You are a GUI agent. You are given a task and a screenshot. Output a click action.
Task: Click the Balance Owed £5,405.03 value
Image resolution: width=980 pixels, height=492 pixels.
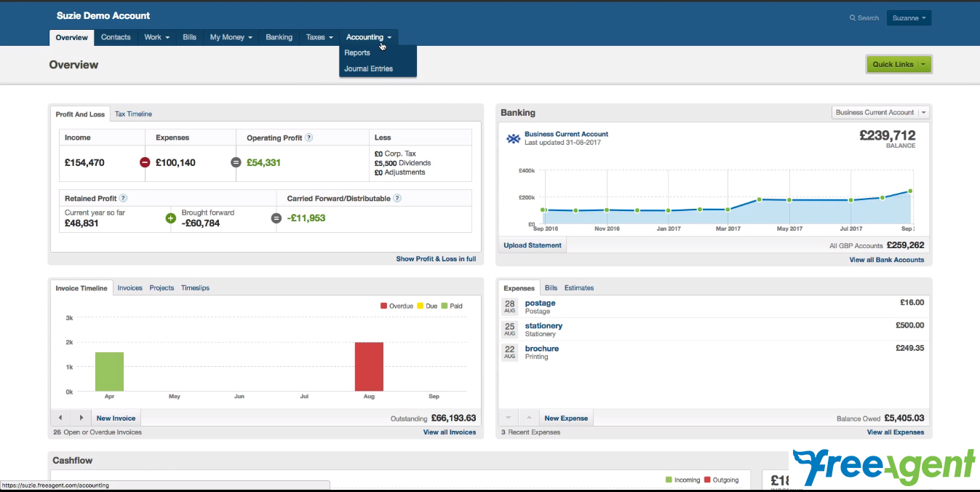(904, 418)
